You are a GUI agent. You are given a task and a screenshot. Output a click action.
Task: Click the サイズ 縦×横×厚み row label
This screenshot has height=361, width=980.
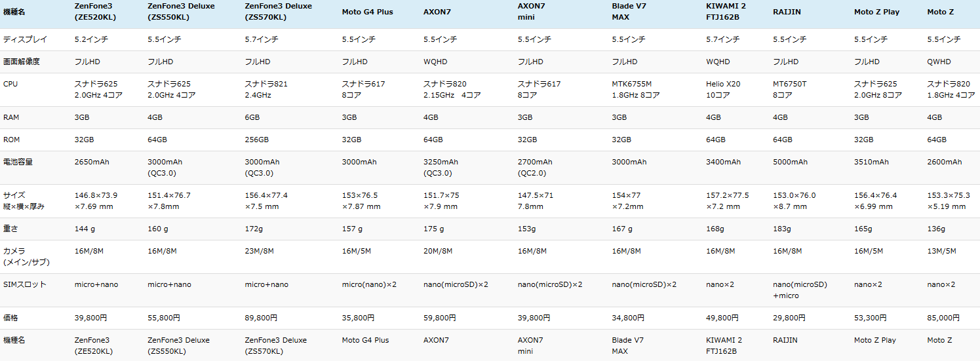(x=24, y=200)
